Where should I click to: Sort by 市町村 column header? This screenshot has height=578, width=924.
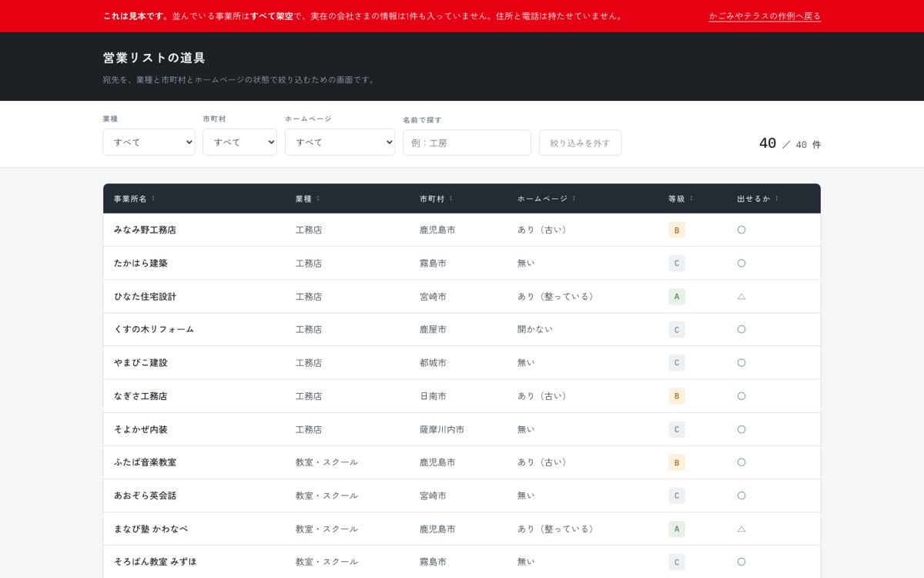pos(436,199)
